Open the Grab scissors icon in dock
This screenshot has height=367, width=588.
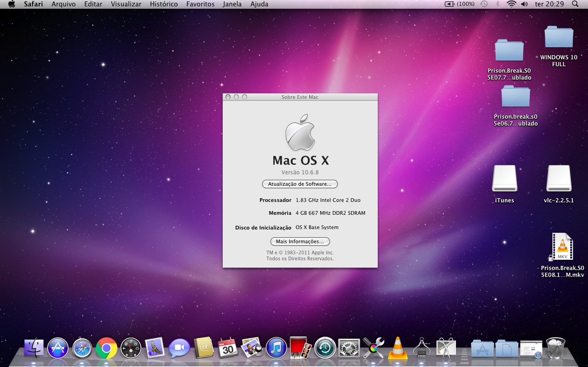tap(445, 348)
